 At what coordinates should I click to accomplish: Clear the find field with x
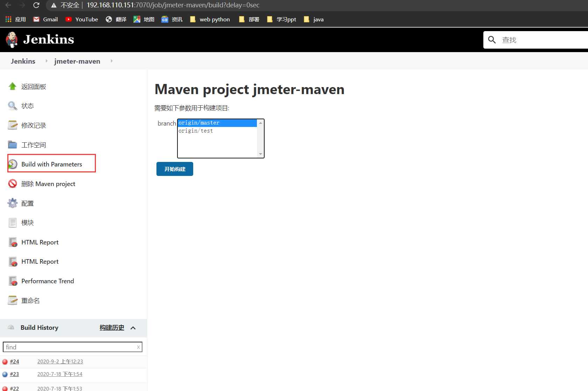pyautogui.click(x=138, y=347)
